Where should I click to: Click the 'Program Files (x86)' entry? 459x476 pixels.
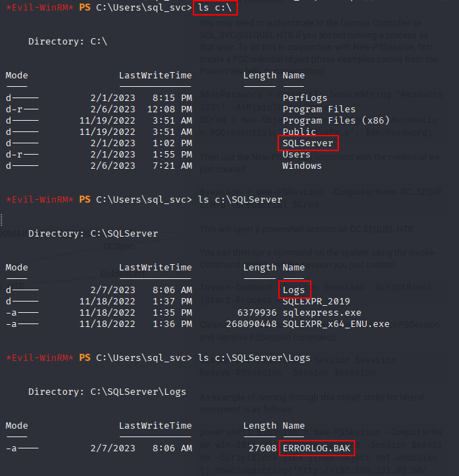point(335,121)
